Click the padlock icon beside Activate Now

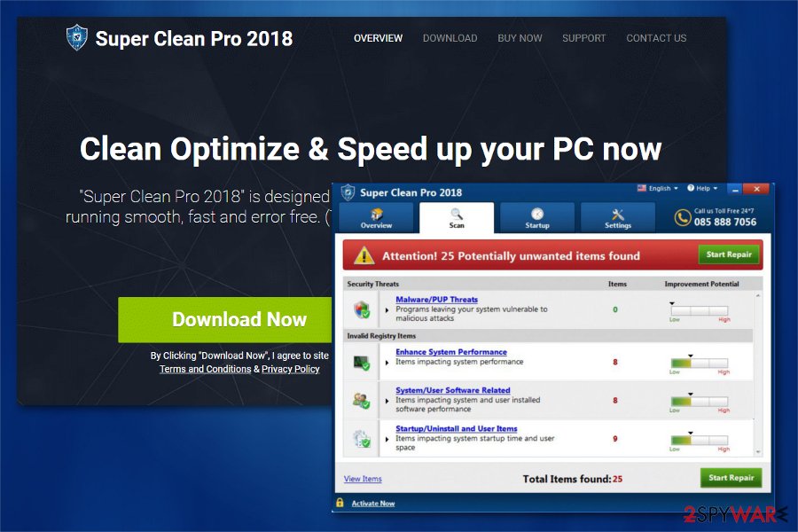(x=340, y=503)
